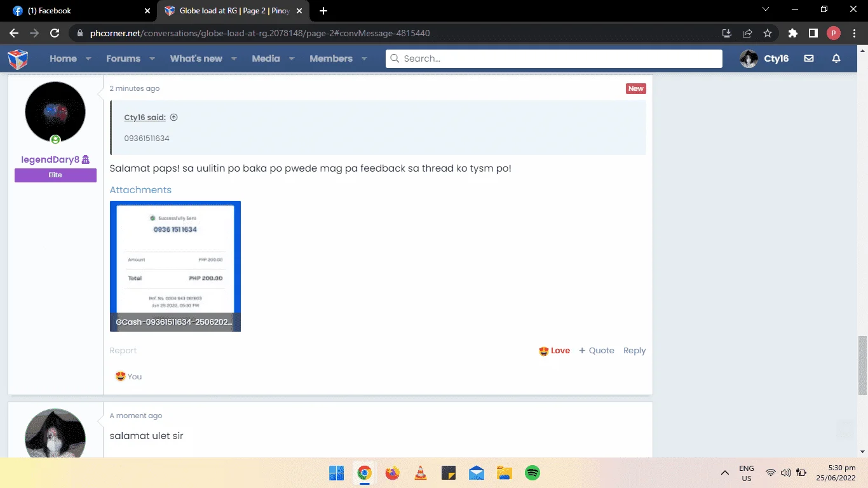Expand the What's new dropdown arrow
The height and width of the screenshot is (488, 868).
(x=234, y=58)
